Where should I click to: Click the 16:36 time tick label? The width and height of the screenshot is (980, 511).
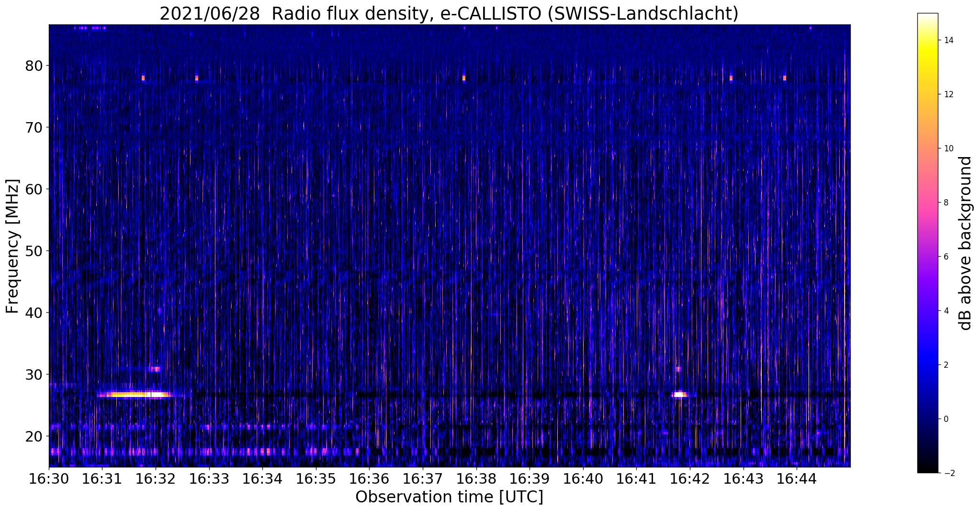[369, 479]
